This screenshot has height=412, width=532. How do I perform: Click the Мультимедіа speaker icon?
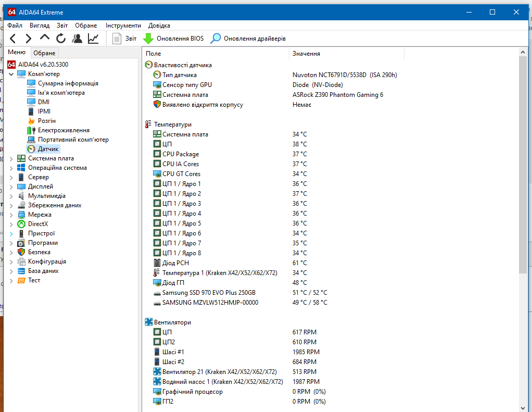21,196
